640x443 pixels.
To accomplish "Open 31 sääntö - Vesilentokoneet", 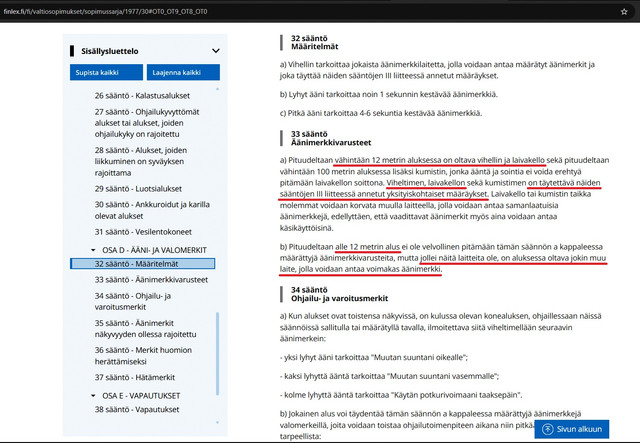I will (x=143, y=232).
